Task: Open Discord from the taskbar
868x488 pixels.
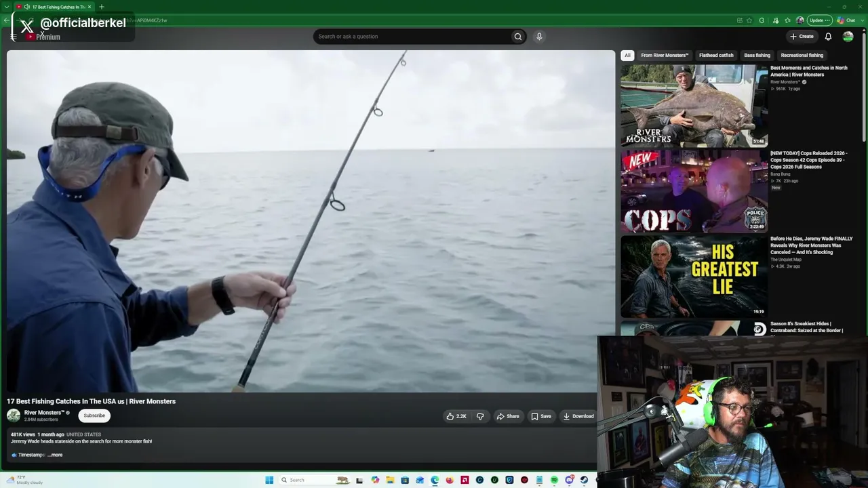Action: 569,480
